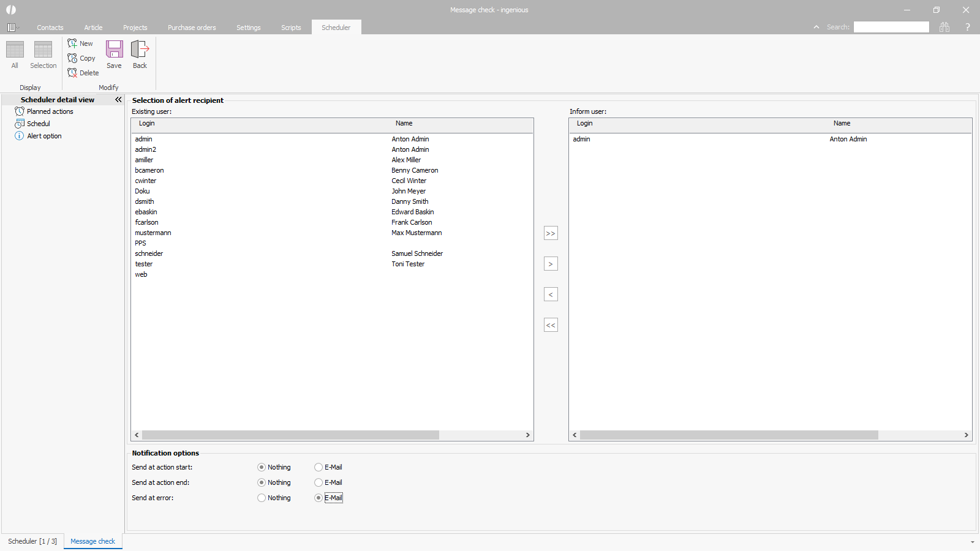Move all users to Inform user list
The image size is (980, 551).
[x=551, y=233]
